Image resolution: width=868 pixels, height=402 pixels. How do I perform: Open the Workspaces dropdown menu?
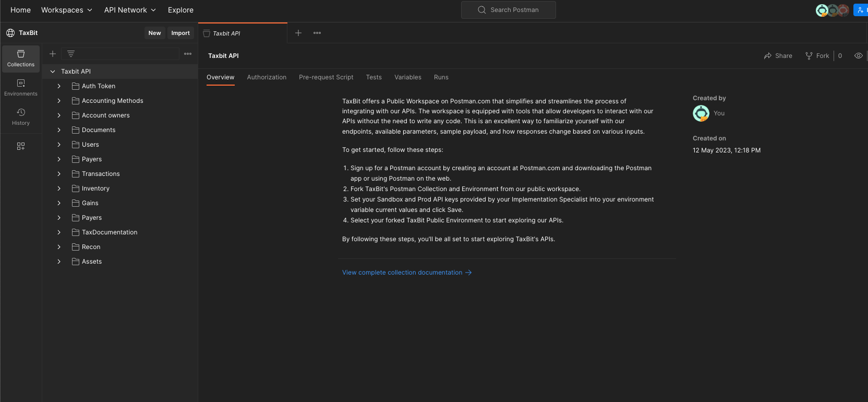[x=67, y=10]
